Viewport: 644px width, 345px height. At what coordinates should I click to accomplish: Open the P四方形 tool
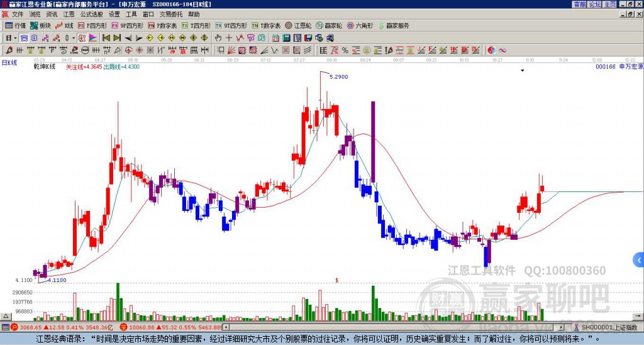tap(92, 25)
